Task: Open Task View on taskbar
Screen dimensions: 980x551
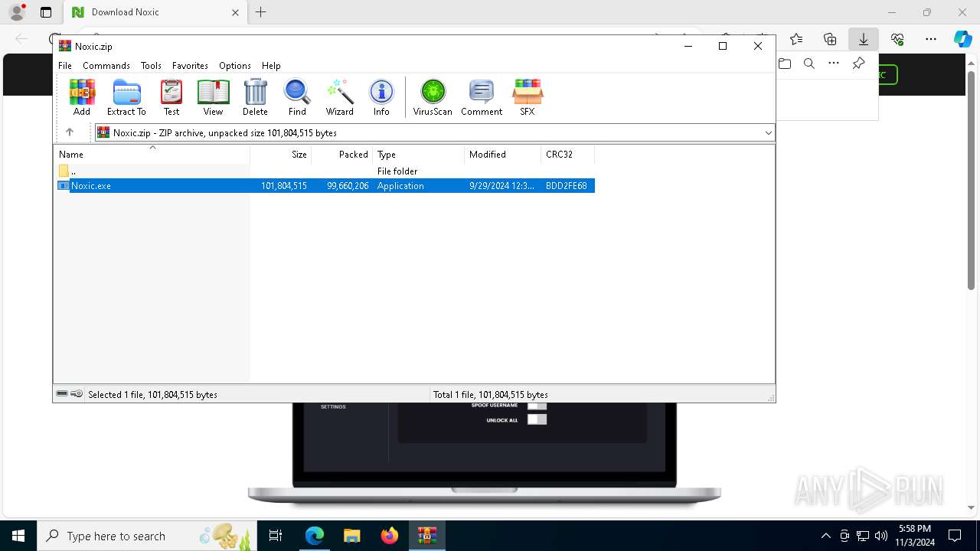Action: tap(276, 536)
